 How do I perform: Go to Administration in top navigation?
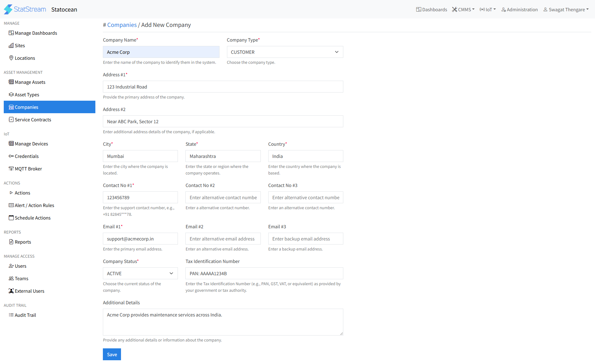(x=519, y=10)
